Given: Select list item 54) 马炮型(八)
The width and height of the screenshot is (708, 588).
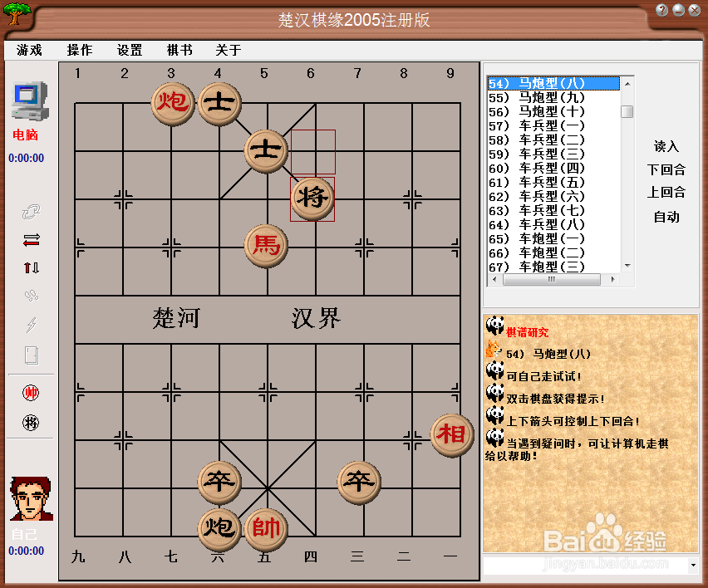Looking at the screenshot, I should pos(553,84).
